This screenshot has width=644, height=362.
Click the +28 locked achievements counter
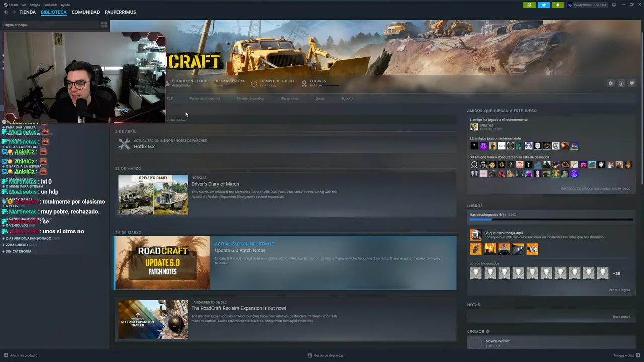click(616, 273)
